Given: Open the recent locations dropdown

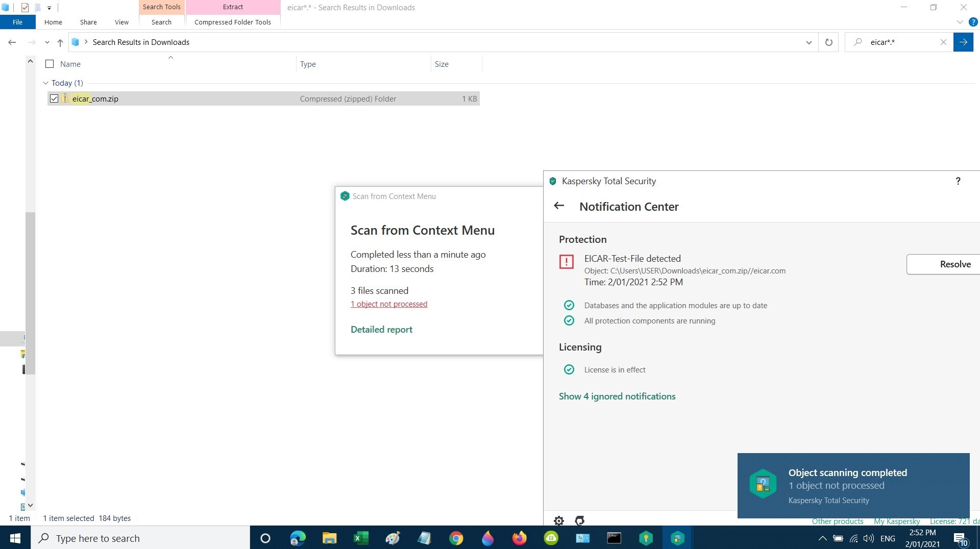Looking at the screenshot, I should pos(47,42).
